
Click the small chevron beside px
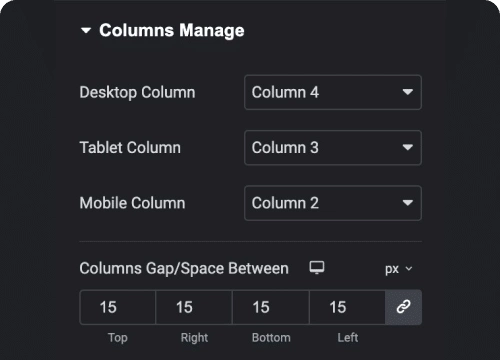[409, 269]
